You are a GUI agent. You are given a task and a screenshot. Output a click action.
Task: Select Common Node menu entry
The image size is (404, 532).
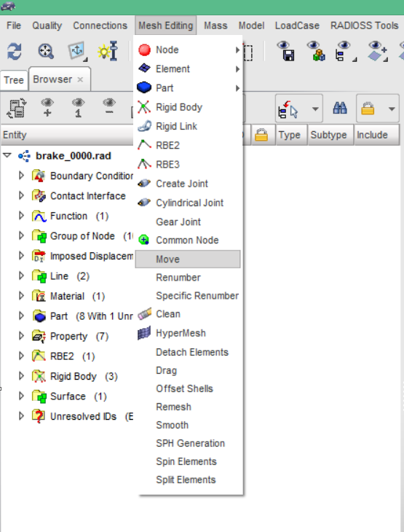pos(189,240)
